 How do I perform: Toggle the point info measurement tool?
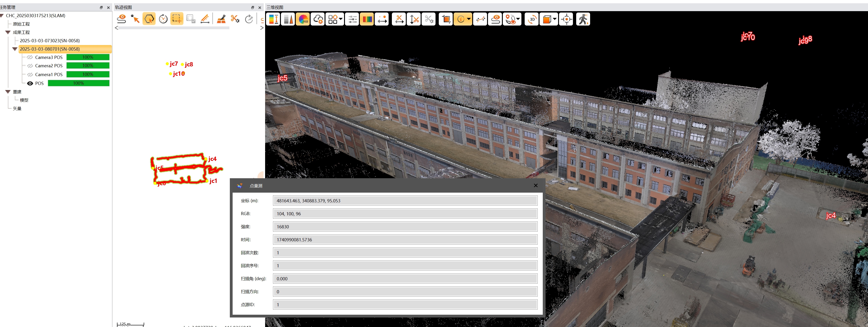click(x=461, y=19)
